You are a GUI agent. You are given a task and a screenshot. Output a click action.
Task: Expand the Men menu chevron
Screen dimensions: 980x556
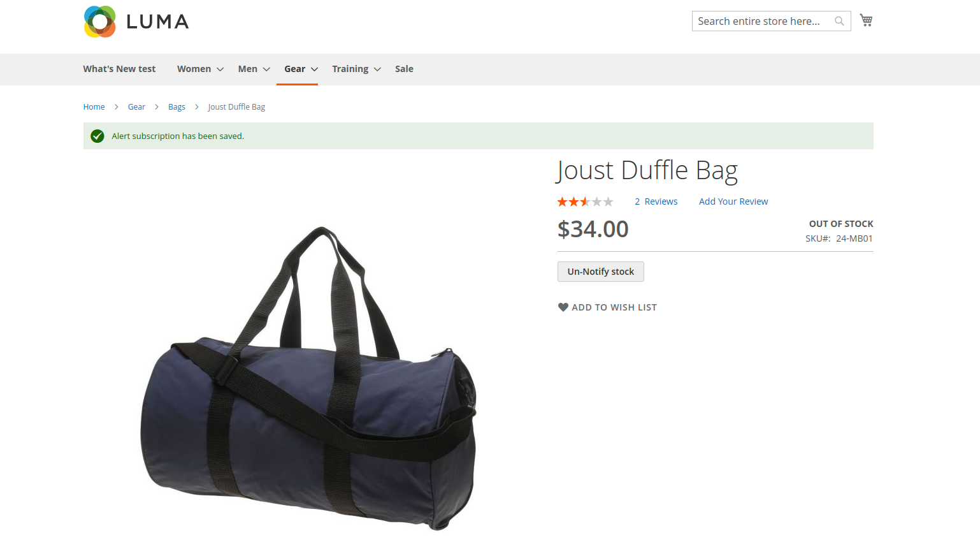pos(266,69)
